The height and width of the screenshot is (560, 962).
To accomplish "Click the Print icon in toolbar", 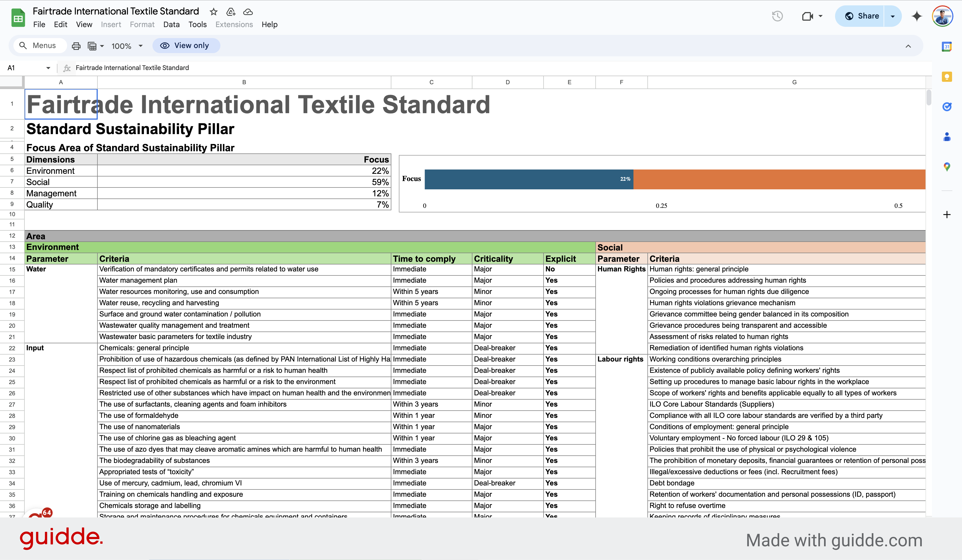I will coord(75,45).
